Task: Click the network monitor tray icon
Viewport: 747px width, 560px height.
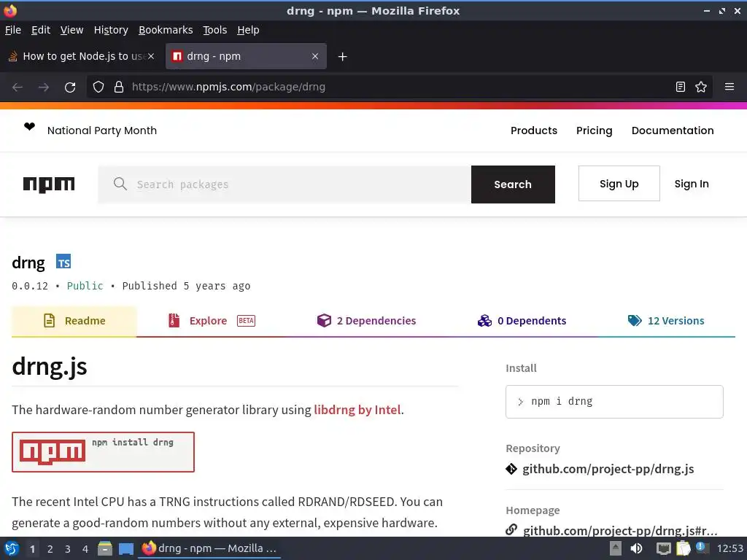Action: coord(663,549)
